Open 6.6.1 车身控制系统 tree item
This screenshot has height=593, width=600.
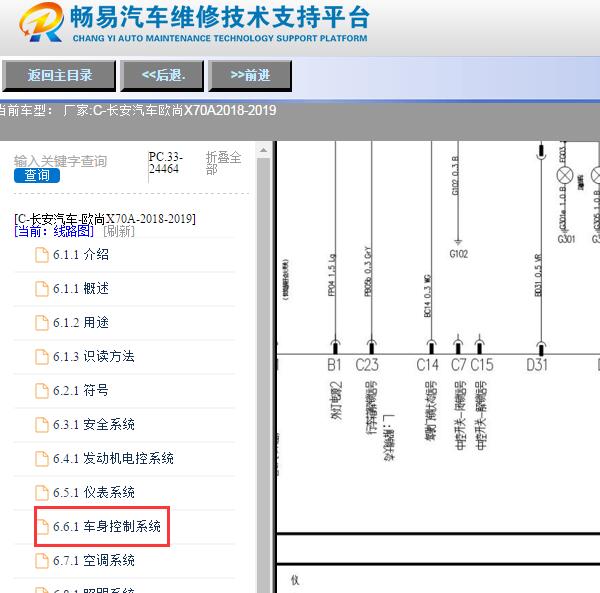tap(107, 526)
